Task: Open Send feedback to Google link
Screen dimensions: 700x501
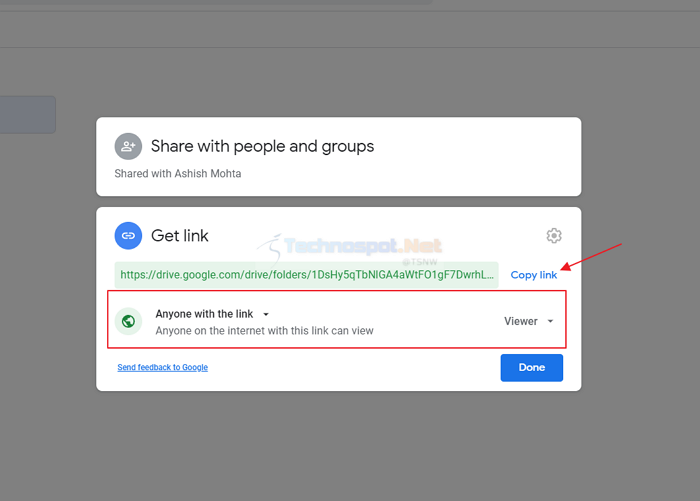Action: [162, 367]
